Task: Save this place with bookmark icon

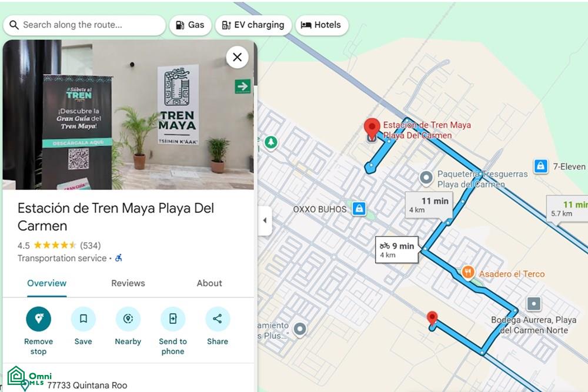Action: point(83,319)
